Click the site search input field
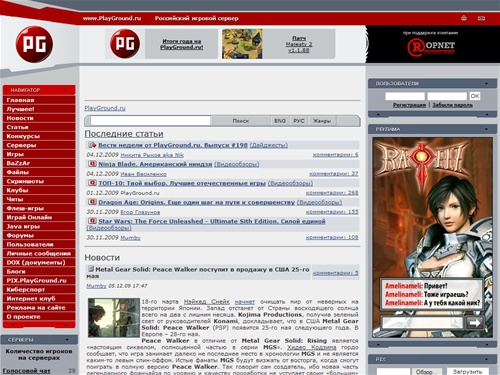This screenshot has height=375, width=500. click(150, 121)
